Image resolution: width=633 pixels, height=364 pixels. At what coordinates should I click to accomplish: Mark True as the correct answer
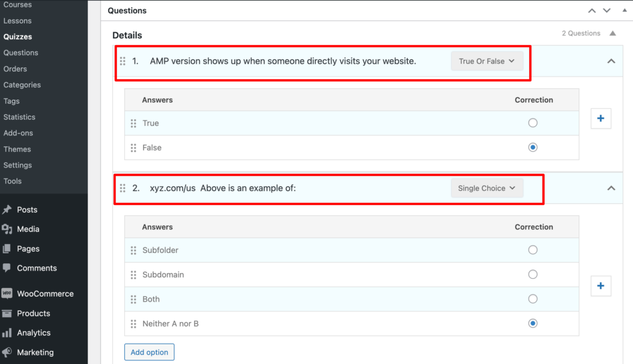(x=533, y=123)
